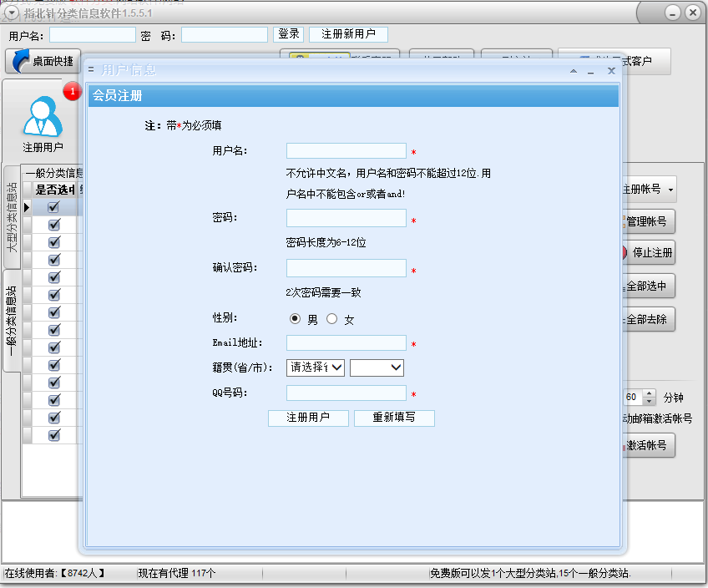Screen dimensions: 708x588
Task: Click the 管理帐号 button
Action: tap(649, 221)
